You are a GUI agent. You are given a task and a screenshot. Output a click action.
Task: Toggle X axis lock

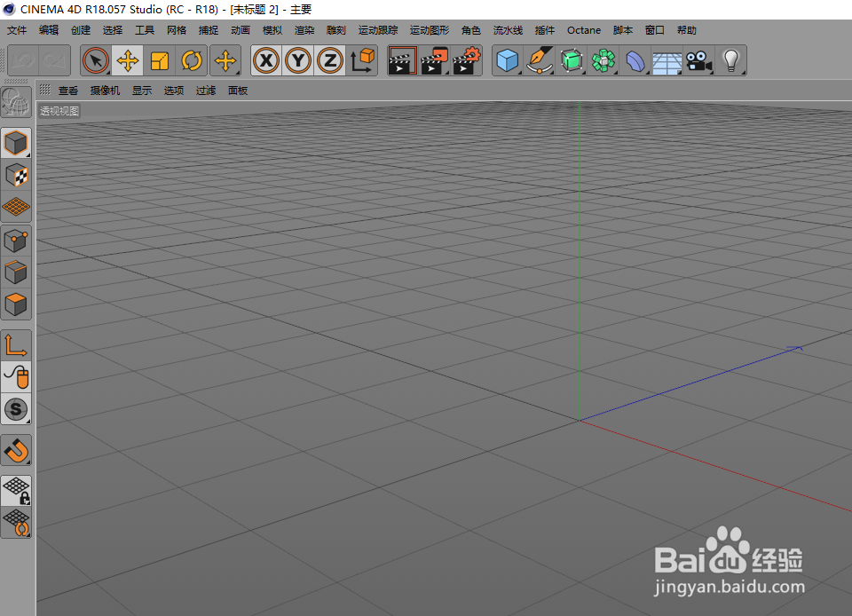point(266,60)
